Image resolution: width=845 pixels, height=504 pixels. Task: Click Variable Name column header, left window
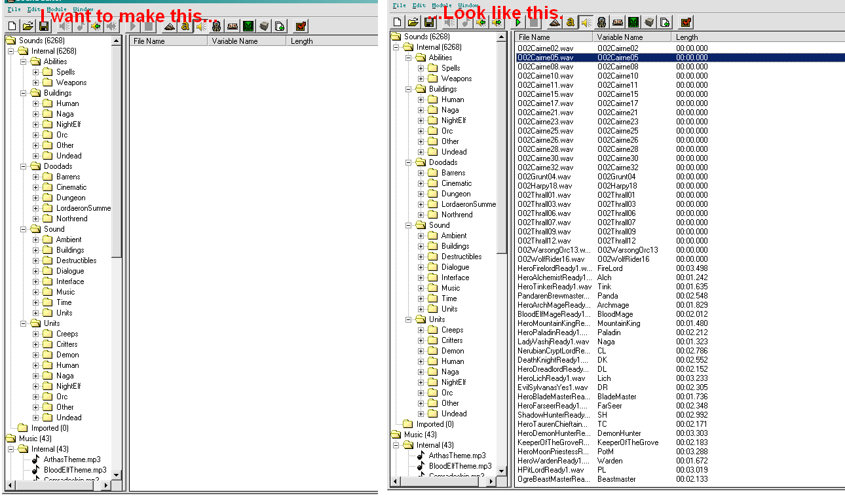coord(248,41)
